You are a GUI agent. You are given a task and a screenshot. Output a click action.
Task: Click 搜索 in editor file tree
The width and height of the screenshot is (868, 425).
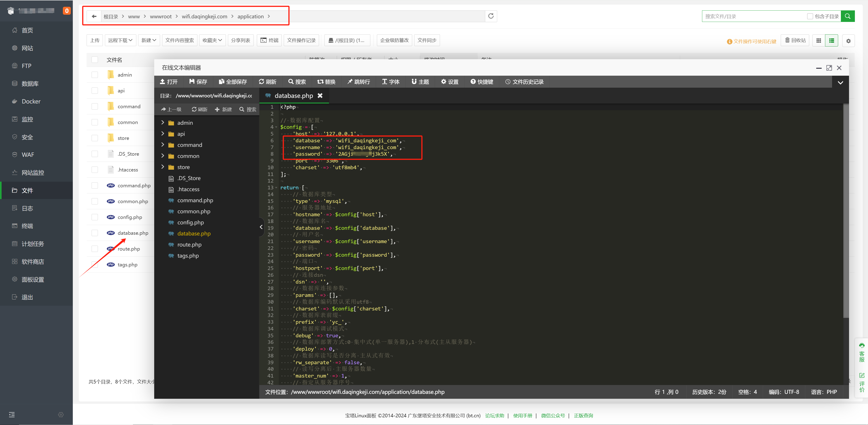[248, 109]
